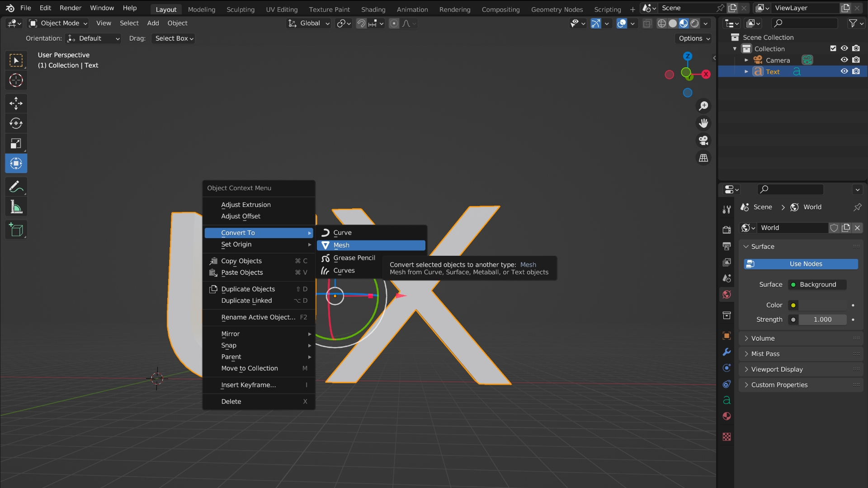
Task: Expand the Volume panel
Action: coord(763,338)
